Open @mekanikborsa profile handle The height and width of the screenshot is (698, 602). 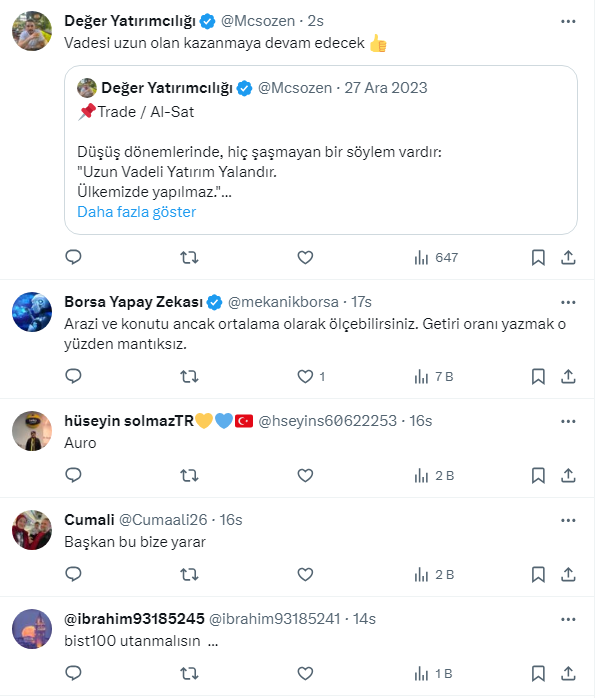pos(284,301)
